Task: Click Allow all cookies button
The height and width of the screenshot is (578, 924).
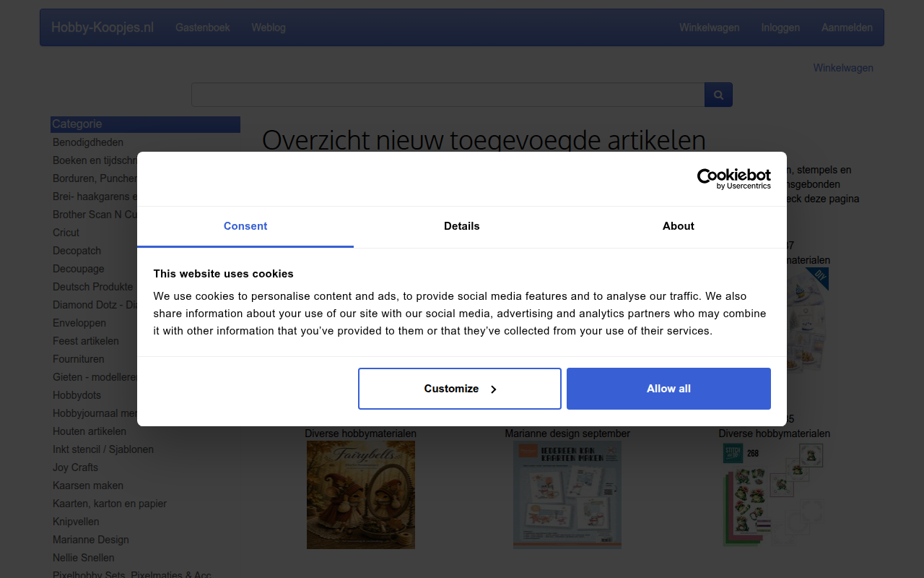Action: coord(668,389)
